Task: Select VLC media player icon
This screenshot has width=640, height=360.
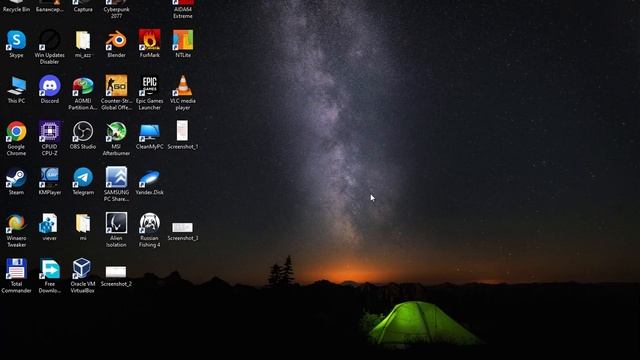Action: click(182, 93)
